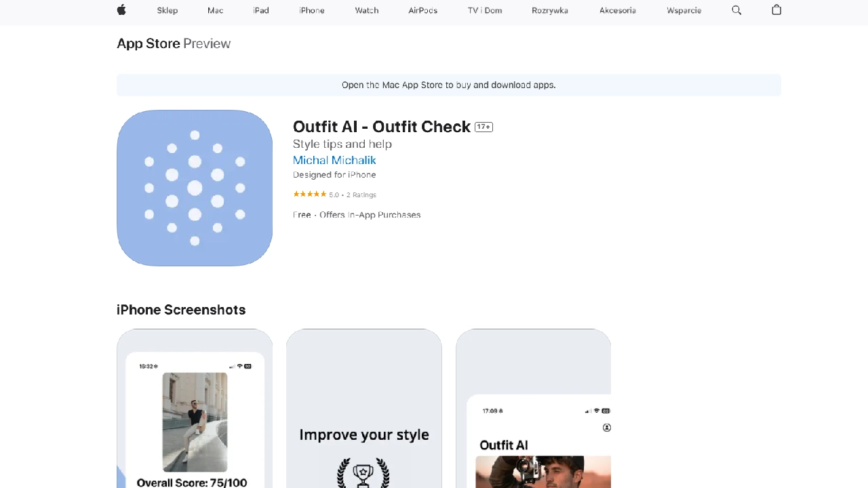The width and height of the screenshot is (868, 488).
Task: Click the Outfit AI app icon
Action: pos(195,188)
